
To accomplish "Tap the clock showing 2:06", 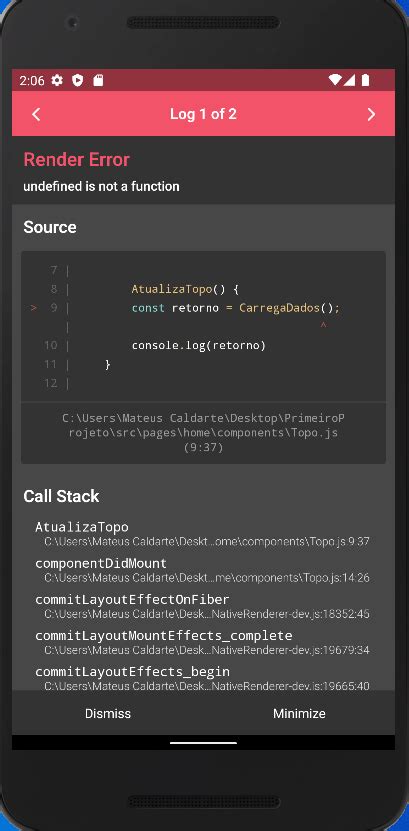I will [x=32, y=81].
